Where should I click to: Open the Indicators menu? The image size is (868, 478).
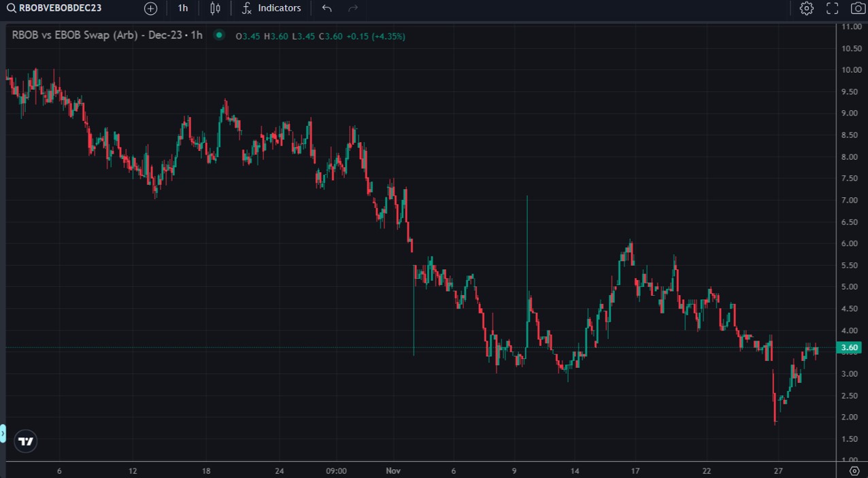pyautogui.click(x=271, y=8)
